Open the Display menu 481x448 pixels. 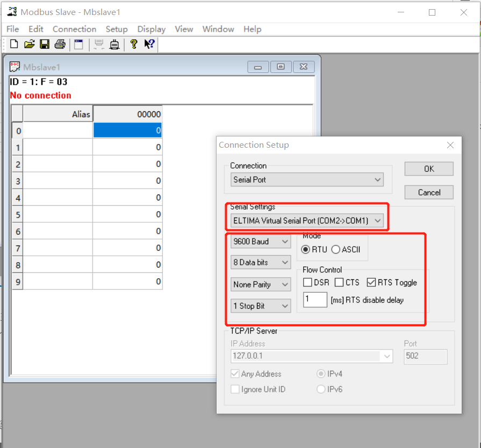[x=151, y=29]
